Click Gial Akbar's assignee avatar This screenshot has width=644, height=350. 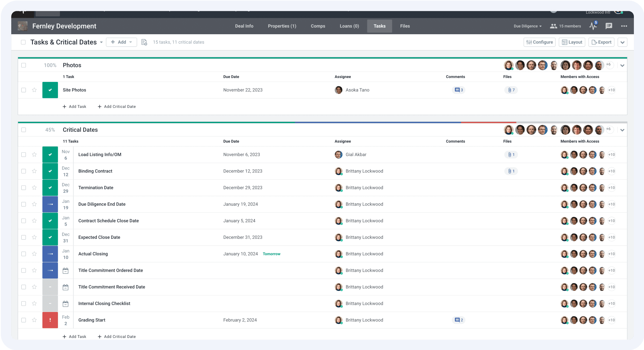tap(339, 154)
